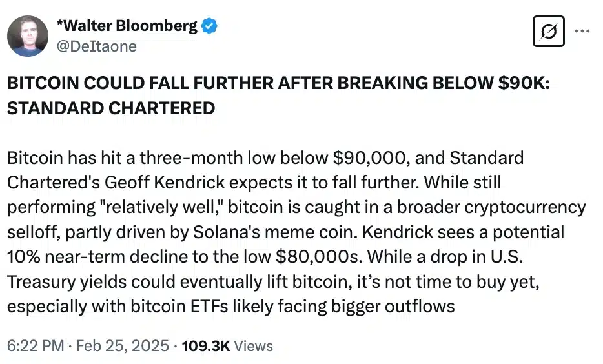
Task: Click the 'Views' label beside the count
Action: click(x=253, y=346)
